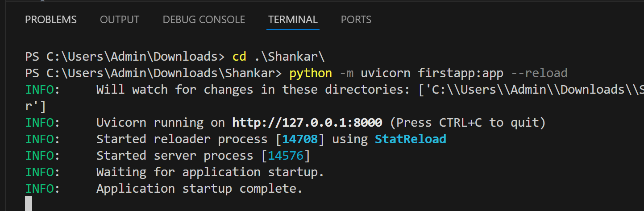Screen dimensions: 644x211
Task: Click 'Waiting for application startup.' line
Action: point(210,172)
